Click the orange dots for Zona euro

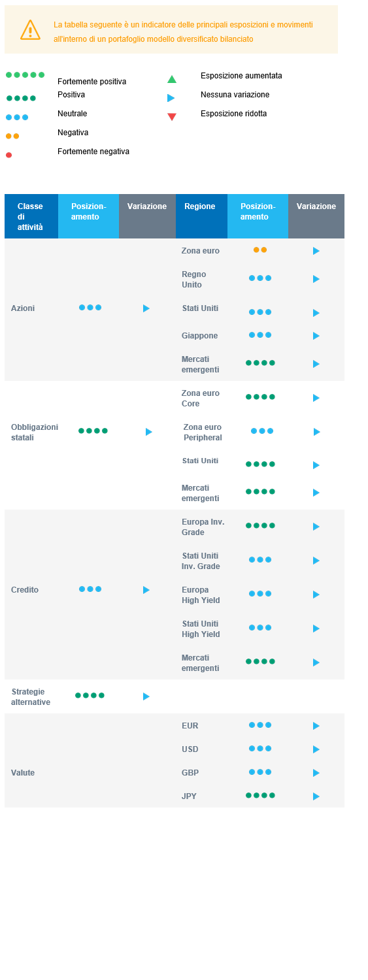260,250
